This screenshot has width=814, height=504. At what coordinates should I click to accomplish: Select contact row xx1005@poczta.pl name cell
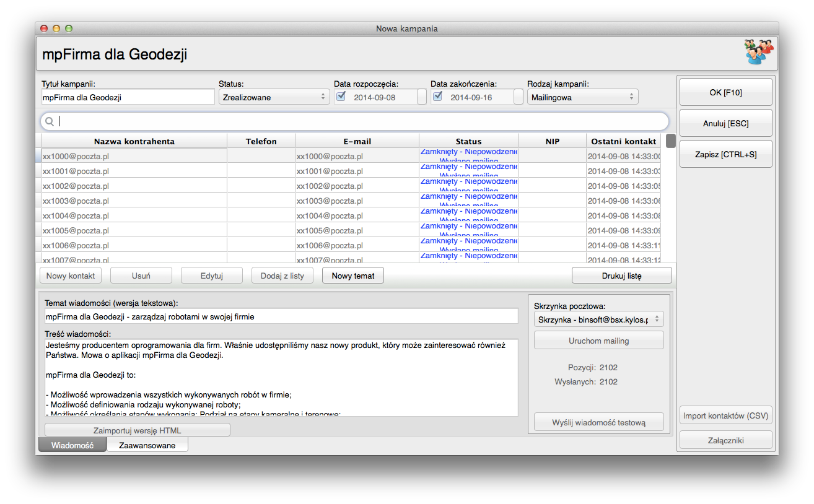(x=134, y=230)
